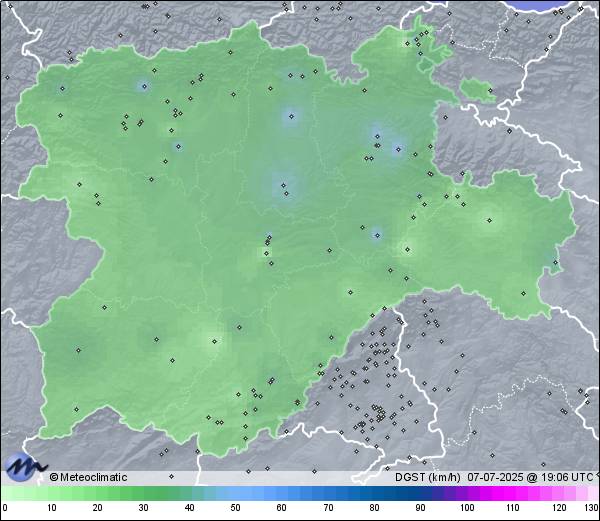
Task: Click the 50 label on the scale
Action: [235, 508]
